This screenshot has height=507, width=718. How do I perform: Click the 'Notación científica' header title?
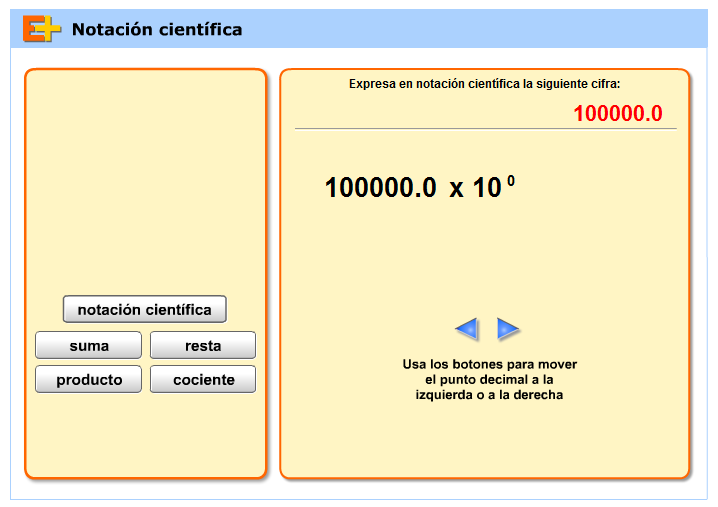(x=157, y=30)
